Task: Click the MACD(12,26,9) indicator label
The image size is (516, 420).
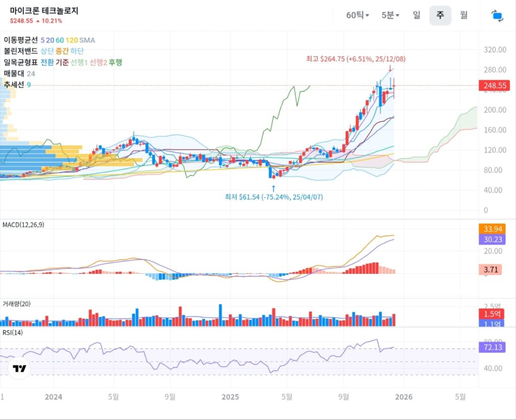Action: [x=23, y=225]
